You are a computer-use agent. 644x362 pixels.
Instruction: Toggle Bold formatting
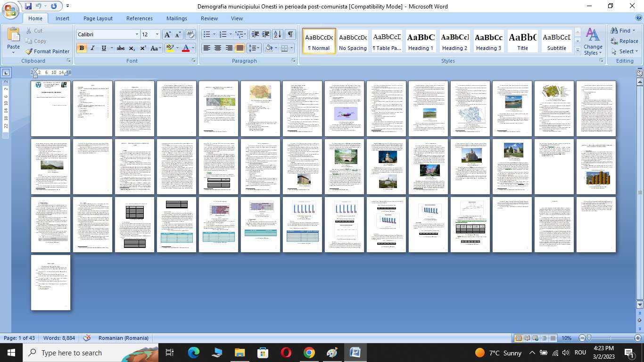click(x=82, y=48)
